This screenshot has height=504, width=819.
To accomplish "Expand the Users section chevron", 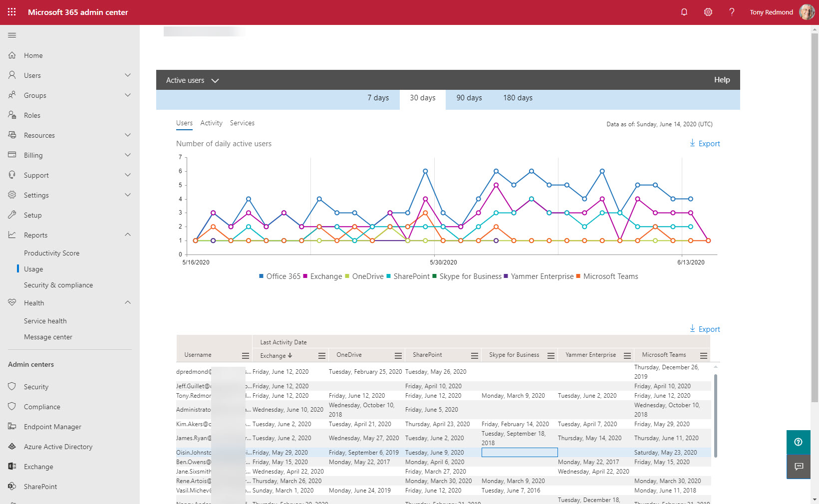I will point(128,75).
